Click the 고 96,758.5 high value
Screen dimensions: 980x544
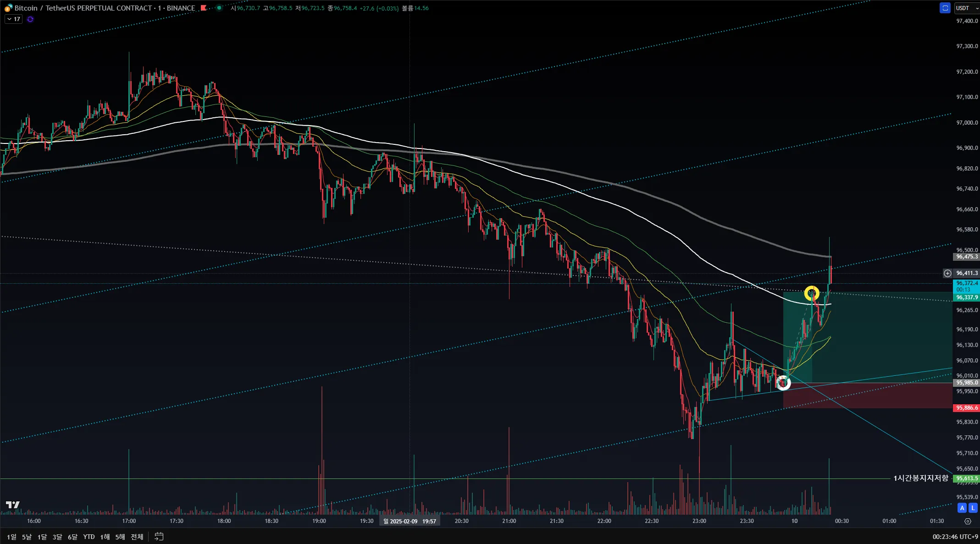(277, 8)
